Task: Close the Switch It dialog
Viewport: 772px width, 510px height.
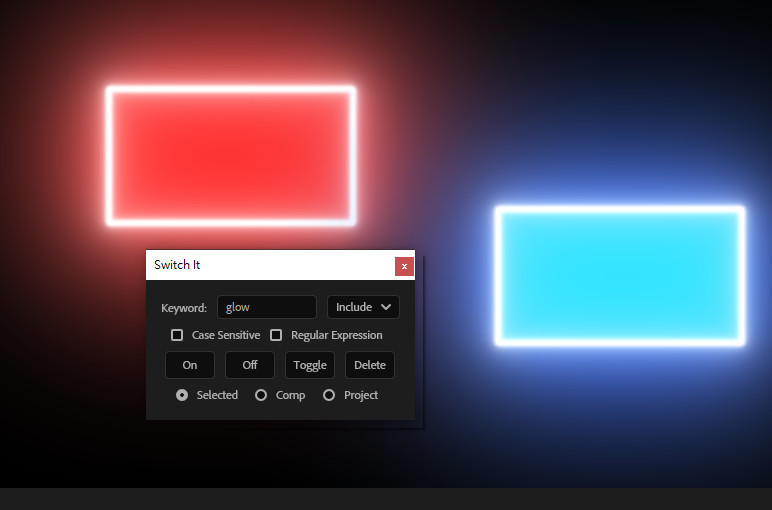Action: pos(404,266)
